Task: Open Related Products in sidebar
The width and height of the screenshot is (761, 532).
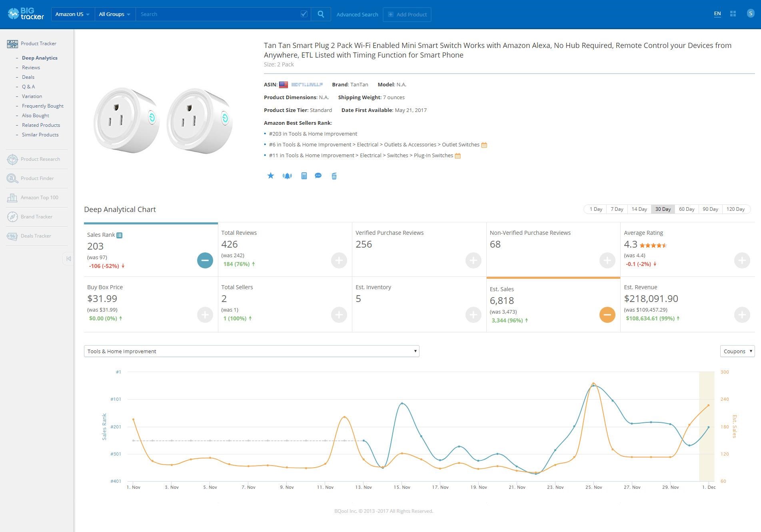Action: 41,125
